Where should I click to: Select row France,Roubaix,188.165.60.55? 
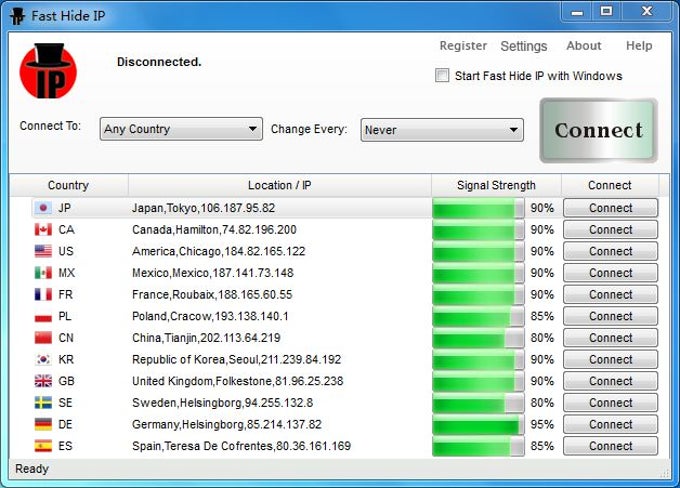click(212, 295)
